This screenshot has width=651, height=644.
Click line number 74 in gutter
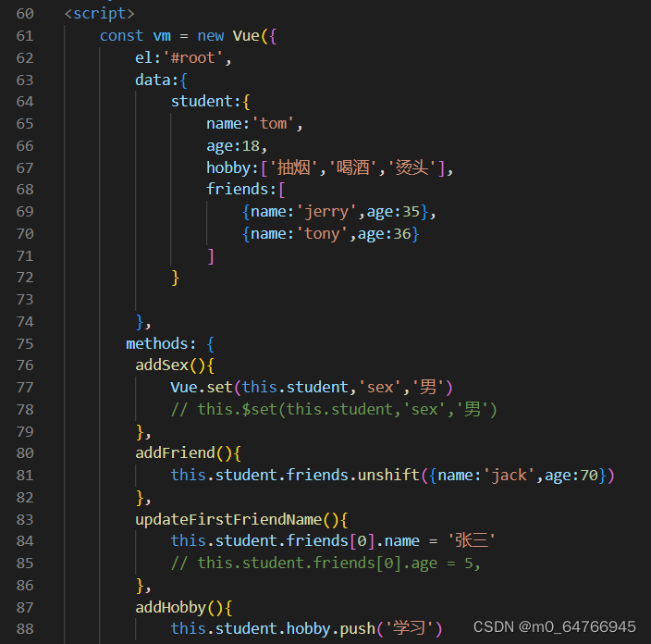coord(25,322)
